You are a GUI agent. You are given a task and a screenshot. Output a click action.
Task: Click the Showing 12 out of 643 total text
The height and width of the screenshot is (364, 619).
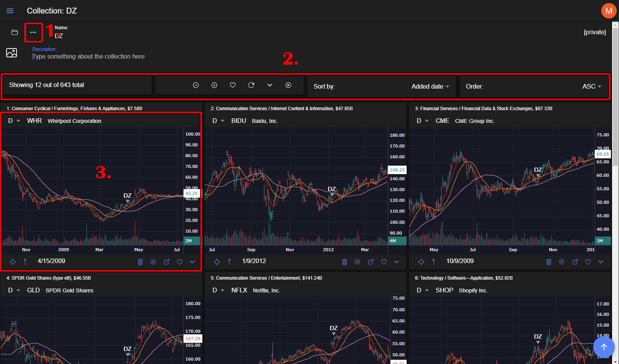pos(47,85)
